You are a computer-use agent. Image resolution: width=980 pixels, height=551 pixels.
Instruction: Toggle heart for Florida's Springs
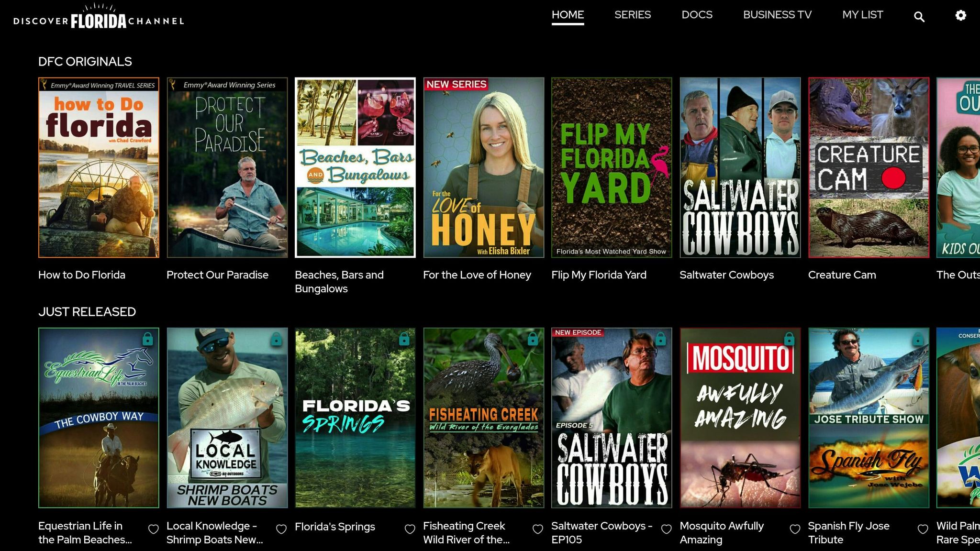[x=410, y=529]
